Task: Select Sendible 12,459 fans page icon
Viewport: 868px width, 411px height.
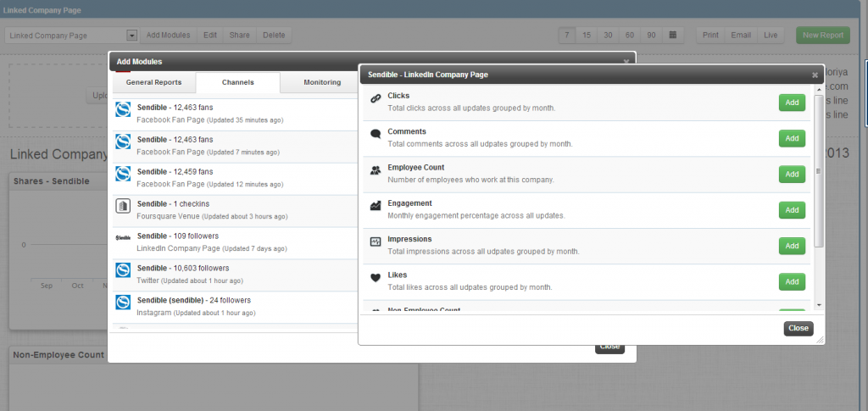Action: pos(123,174)
